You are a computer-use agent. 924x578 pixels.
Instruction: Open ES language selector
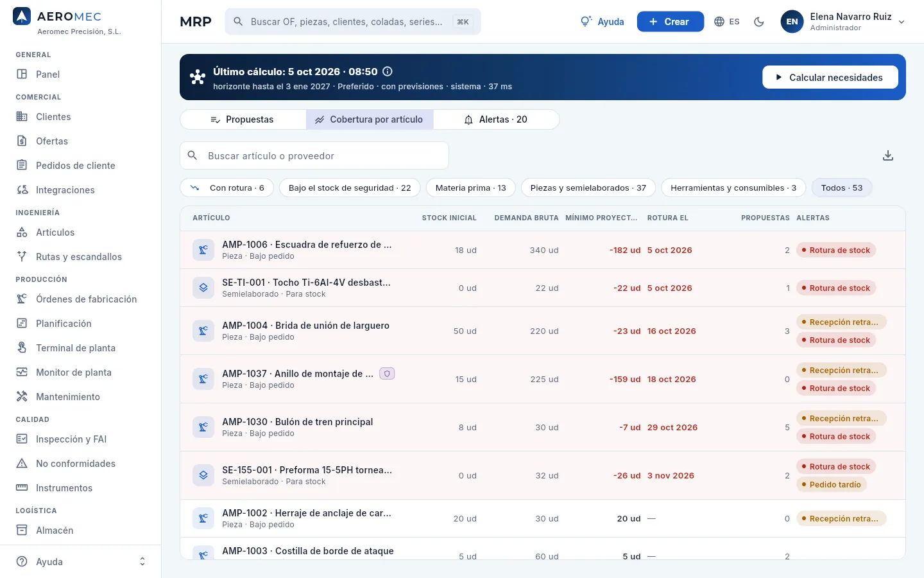pyautogui.click(x=727, y=22)
